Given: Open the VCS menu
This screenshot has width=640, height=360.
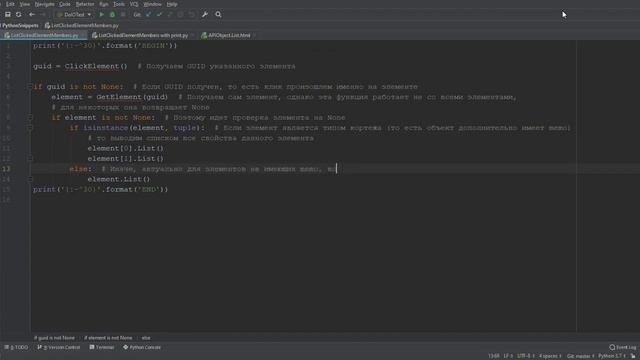Looking at the screenshot, I should 134,4.
